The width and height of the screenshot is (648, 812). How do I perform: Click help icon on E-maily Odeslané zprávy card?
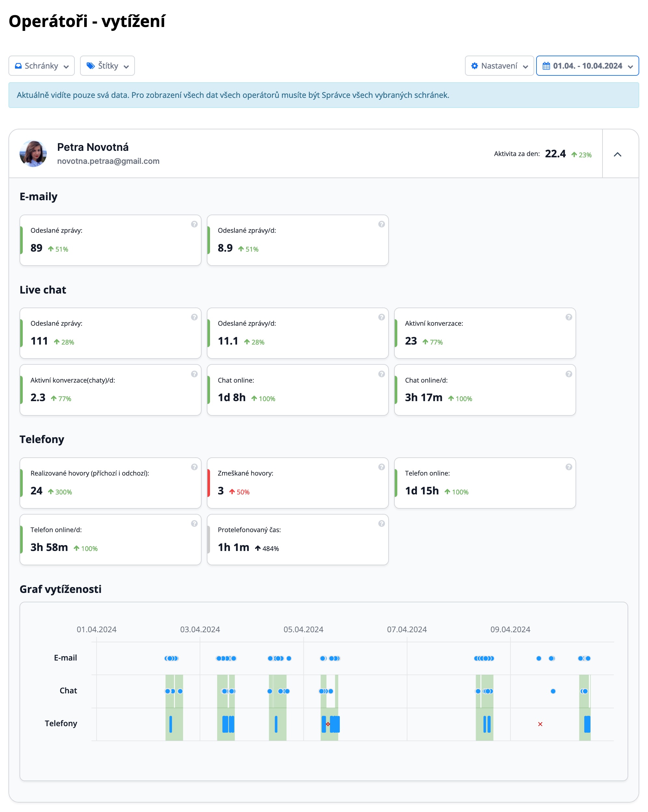point(194,224)
